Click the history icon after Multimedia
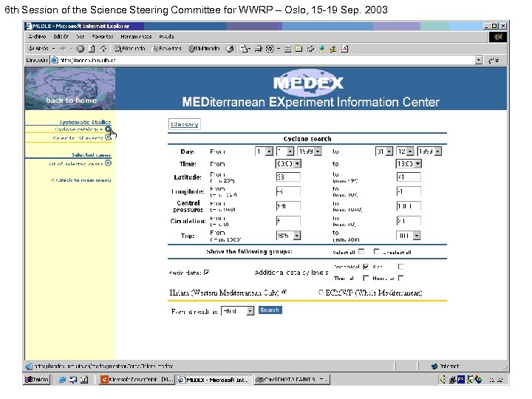The width and height of the screenshot is (532, 399). pos(230,49)
